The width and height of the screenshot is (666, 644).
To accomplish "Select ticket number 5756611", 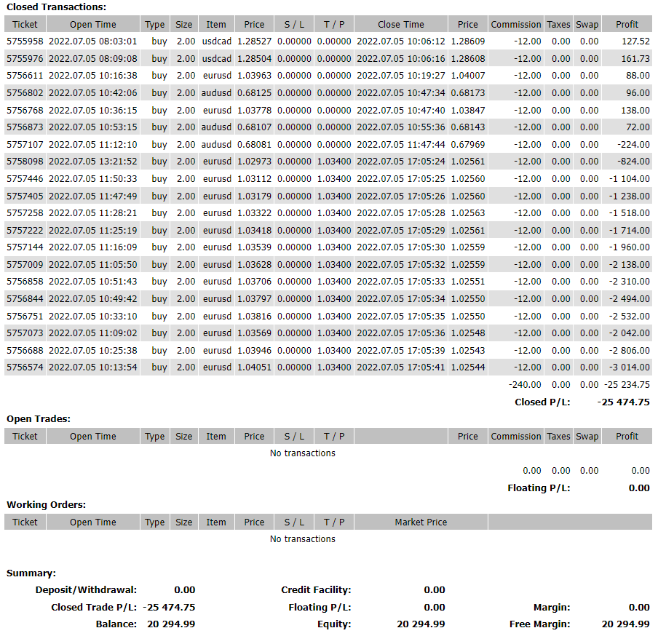I will (25, 76).
